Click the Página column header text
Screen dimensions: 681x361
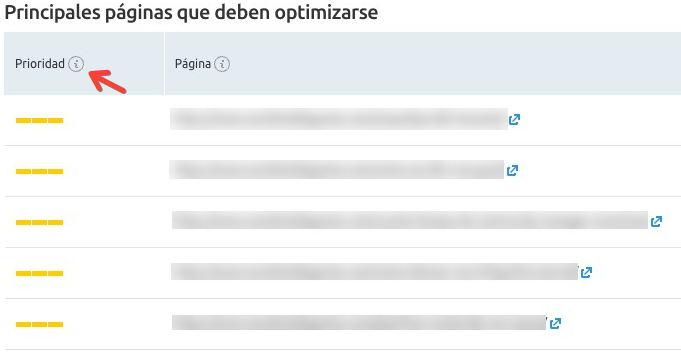[x=193, y=64]
